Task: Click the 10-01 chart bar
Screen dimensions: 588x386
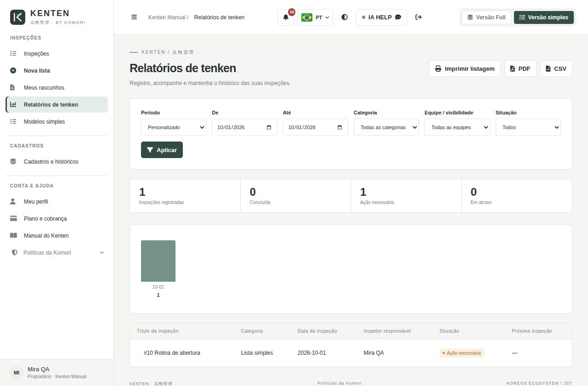Action: pyautogui.click(x=158, y=261)
